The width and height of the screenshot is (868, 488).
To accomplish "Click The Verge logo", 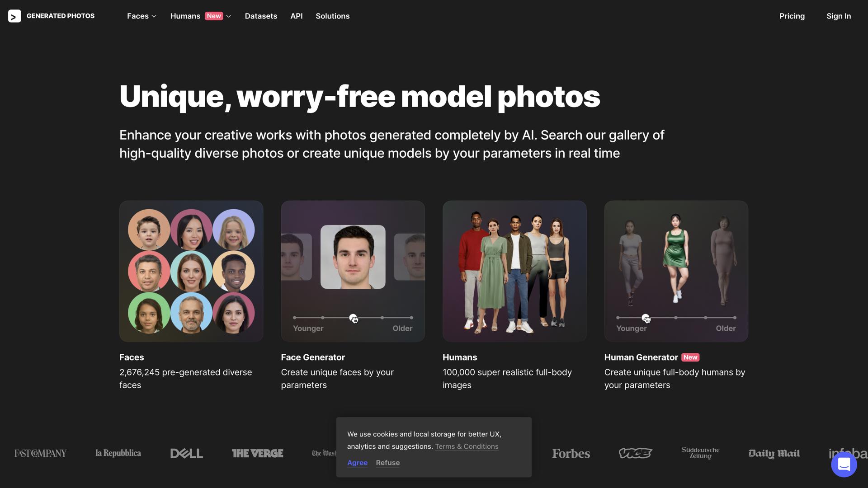I will pos(257,453).
